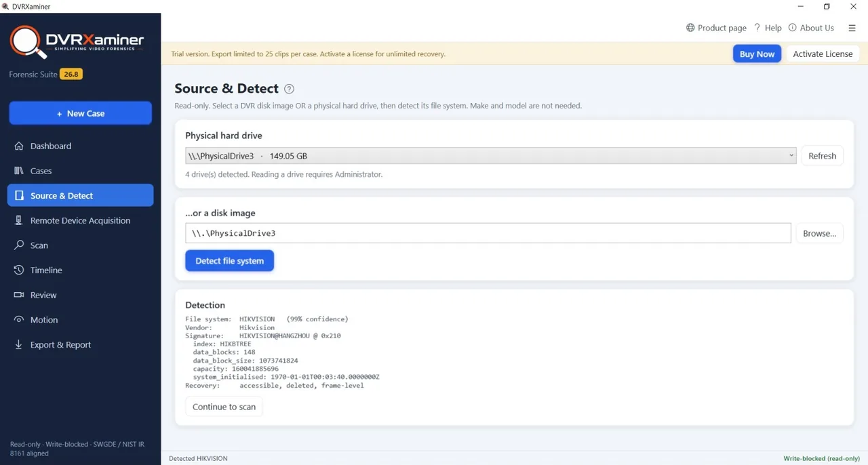Click the Remote Device Acquisition icon
868x465 pixels.
pyautogui.click(x=19, y=220)
